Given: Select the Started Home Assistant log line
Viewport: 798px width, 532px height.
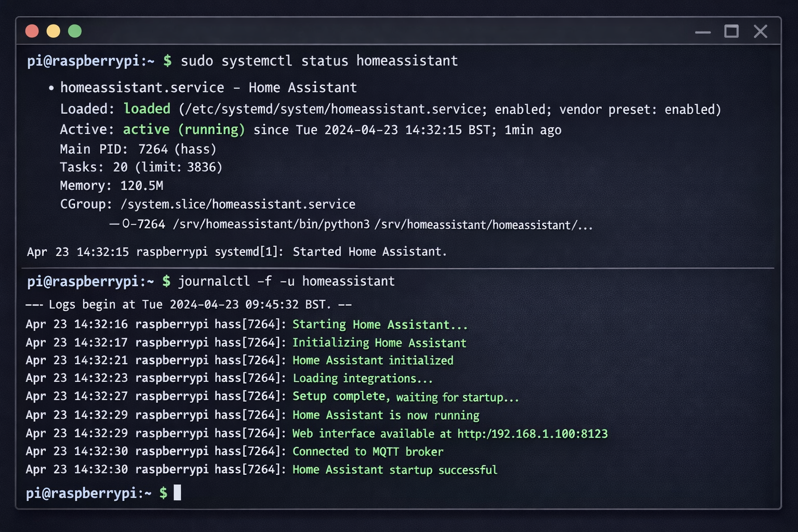Looking at the screenshot, I should [369, 251].
